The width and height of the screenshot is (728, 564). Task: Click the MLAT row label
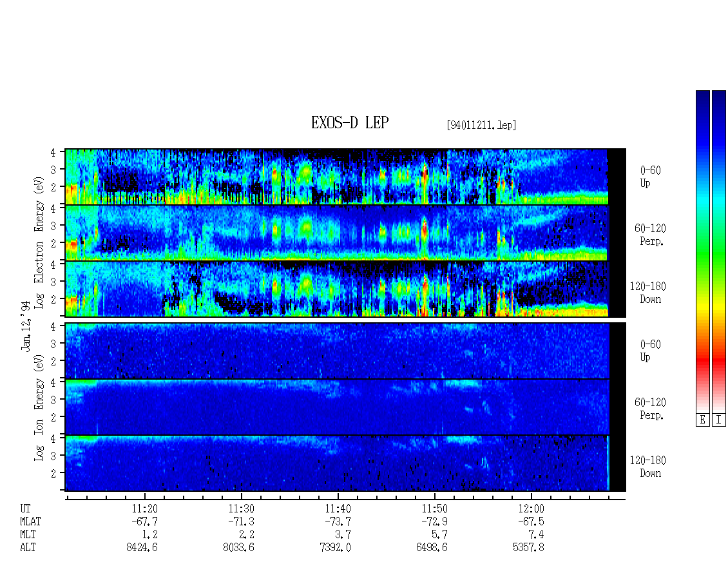(30, 521)
